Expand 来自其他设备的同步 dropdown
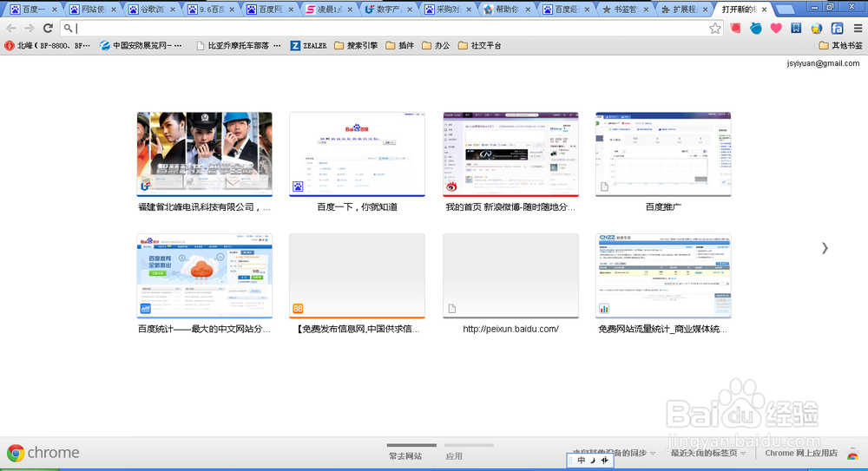Image resolution: width=868 pixels, height=471 pixels. point(614,453)
